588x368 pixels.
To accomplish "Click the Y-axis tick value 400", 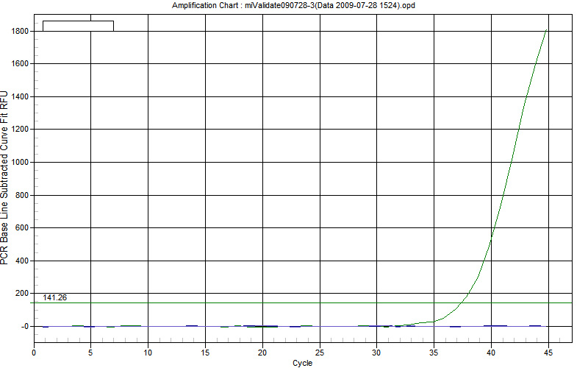I will (x=22, y=261).
